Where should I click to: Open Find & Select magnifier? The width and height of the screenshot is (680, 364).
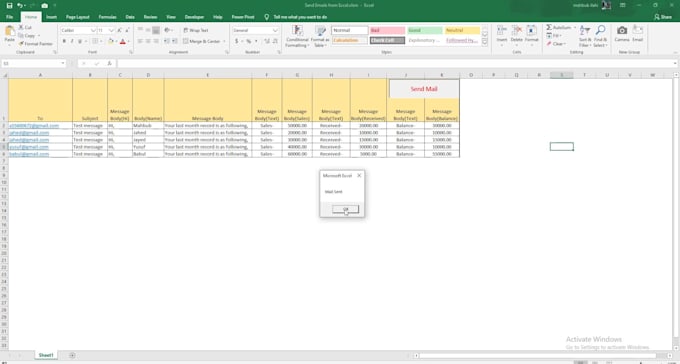(x=601, y=36)
